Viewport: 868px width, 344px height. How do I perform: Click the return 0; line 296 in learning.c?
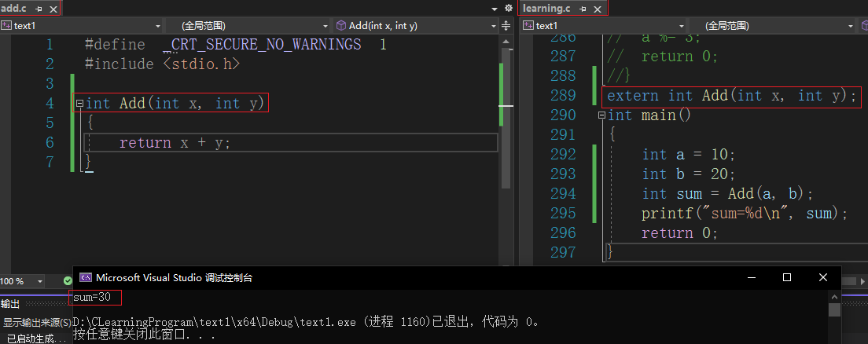680,232
